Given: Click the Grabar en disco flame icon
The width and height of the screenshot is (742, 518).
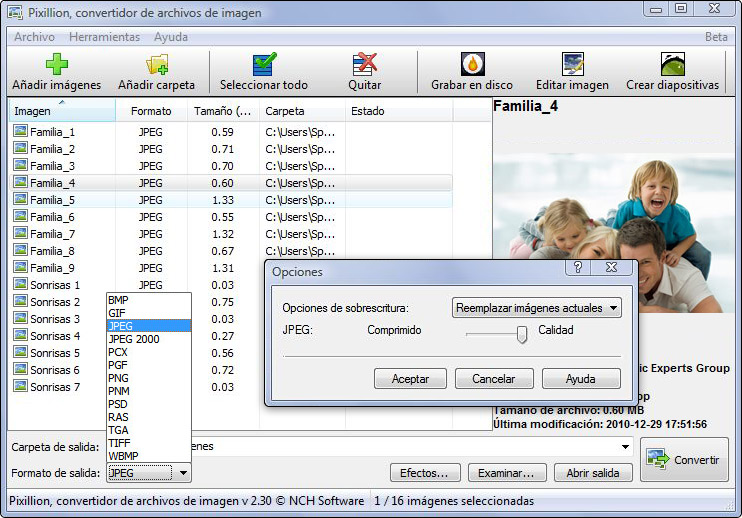Looking at the screenshot, I should point(472,64).
